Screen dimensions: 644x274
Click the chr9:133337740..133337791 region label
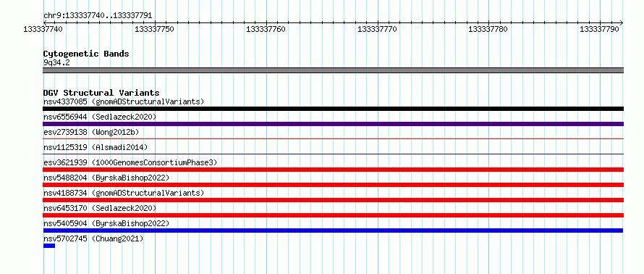[98, 16]
